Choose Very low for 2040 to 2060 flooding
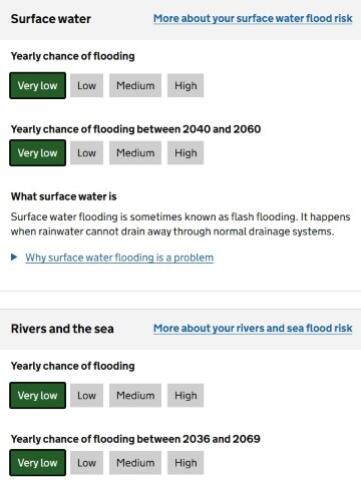 [38, 153]
